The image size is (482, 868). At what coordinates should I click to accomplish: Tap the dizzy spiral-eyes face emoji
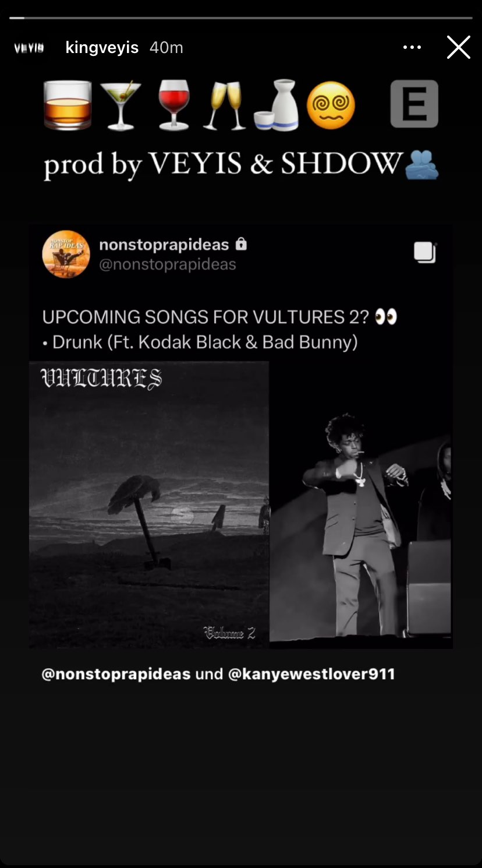coord(331,105)
